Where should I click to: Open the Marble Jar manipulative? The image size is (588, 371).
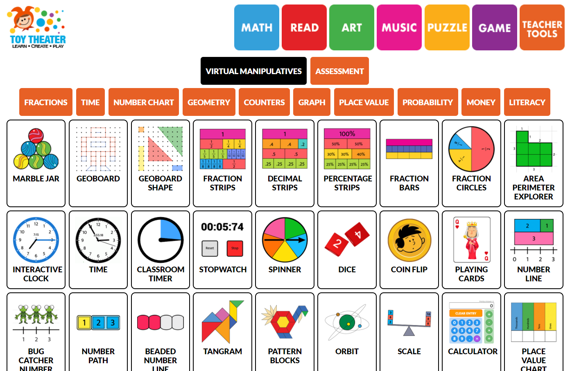(36, 163)
